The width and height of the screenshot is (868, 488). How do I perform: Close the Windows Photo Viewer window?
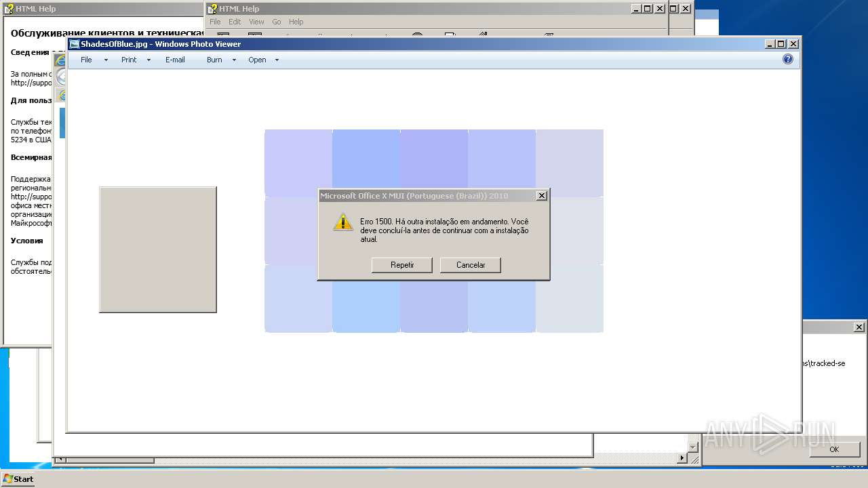point(793,44)
